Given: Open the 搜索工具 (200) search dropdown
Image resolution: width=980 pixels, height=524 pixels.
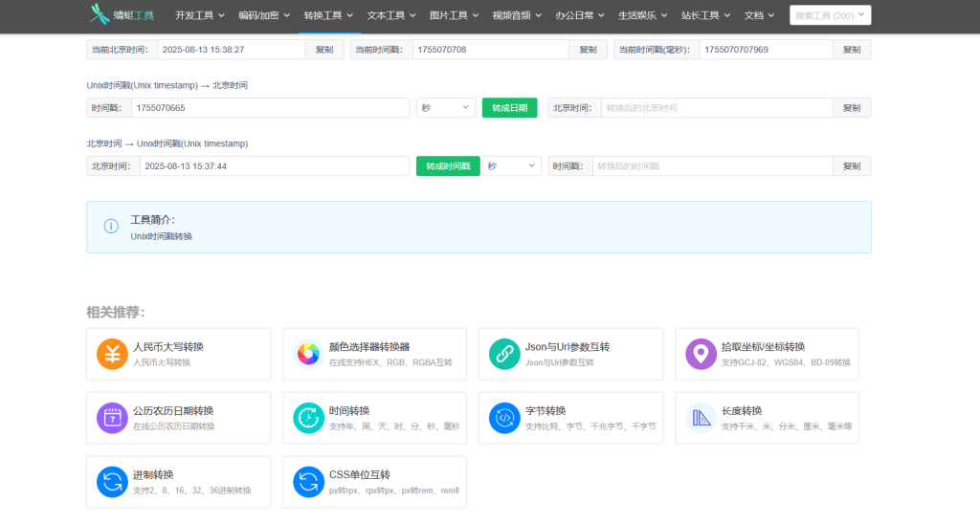Looking at the screenshot, I should 830,15.
